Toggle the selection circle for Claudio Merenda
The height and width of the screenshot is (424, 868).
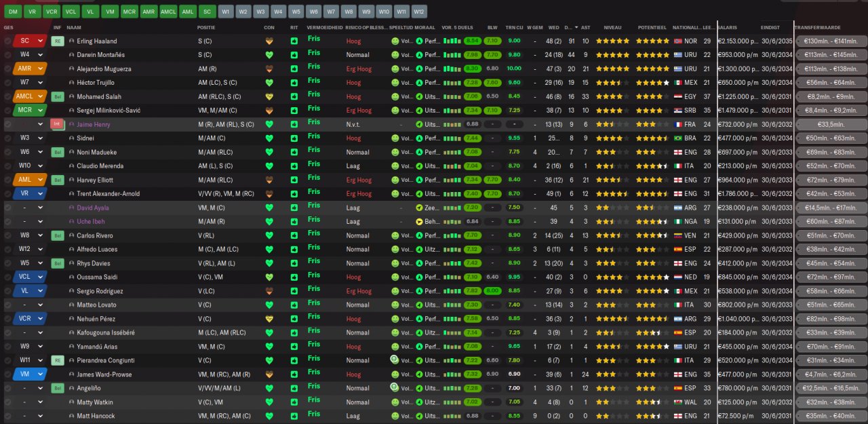coord(7,166)
